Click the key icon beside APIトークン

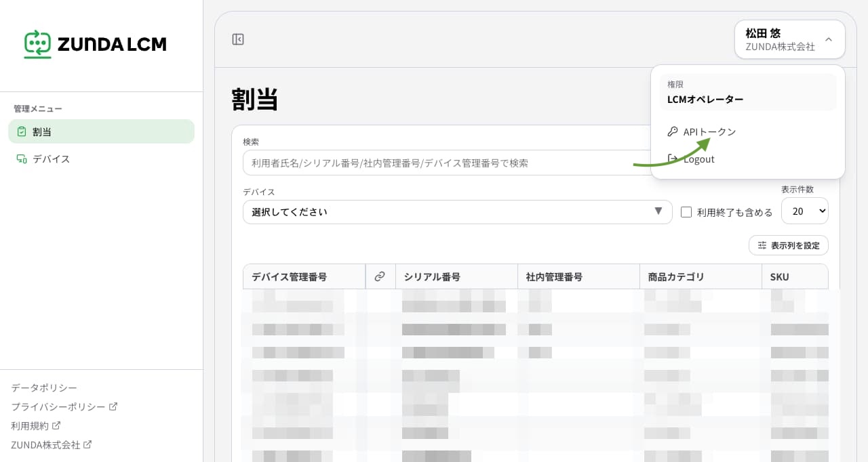coord(673,131)
